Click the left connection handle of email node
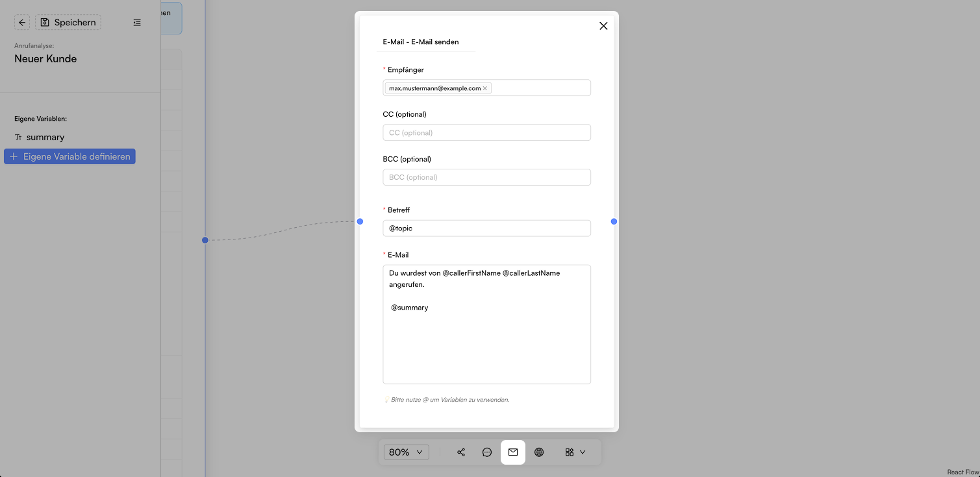This screenshot has height=477, width=980. coord(360,222)
